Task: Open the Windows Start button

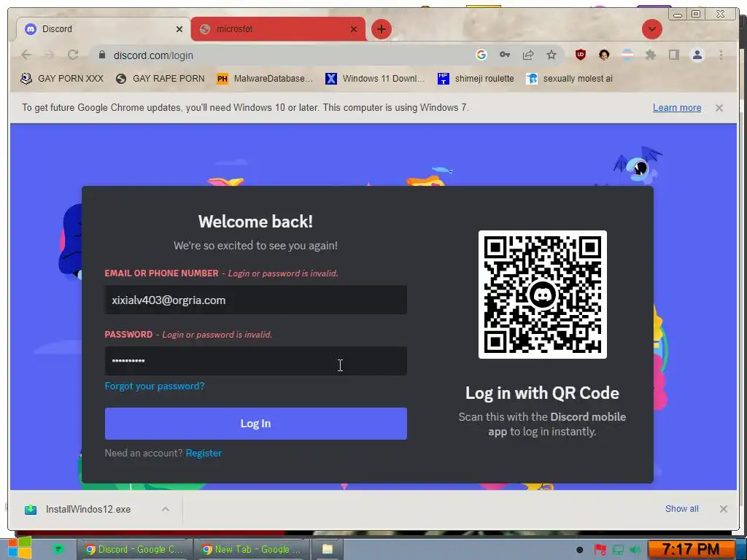Action: tap(19, 548)
